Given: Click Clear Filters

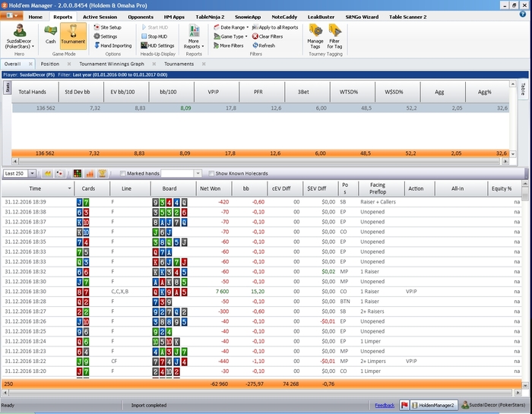Looking at the screenshot, I should (268, 36).
